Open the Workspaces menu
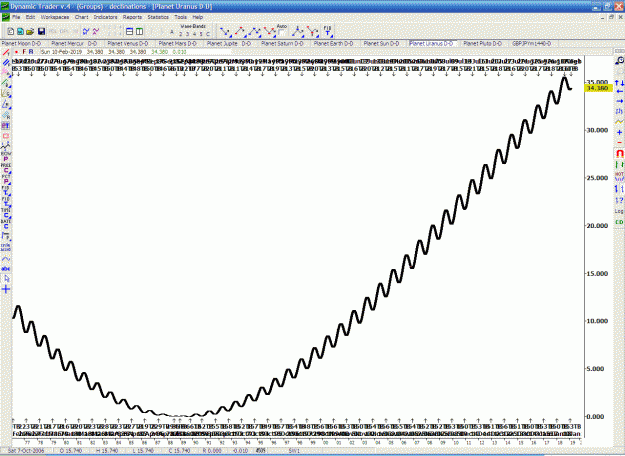The height and width of the screenshot is (456, 625). [x=55, y=17]
